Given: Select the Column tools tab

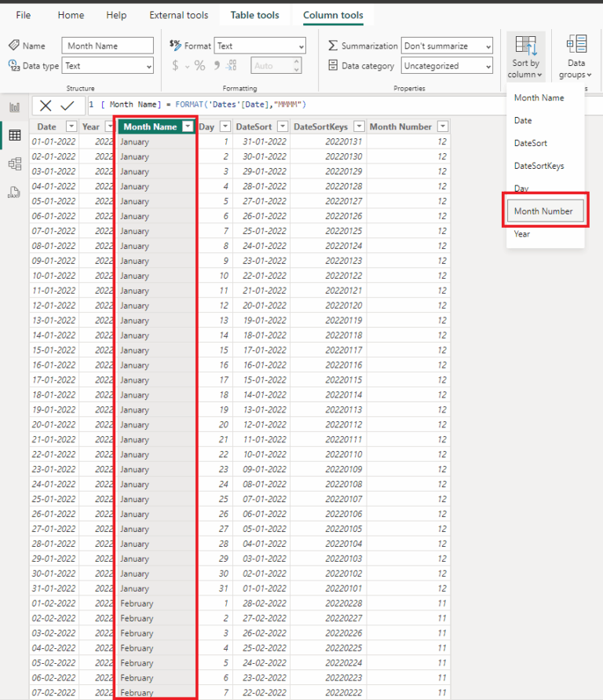Looking at the screenshot, I should point(333,15).
